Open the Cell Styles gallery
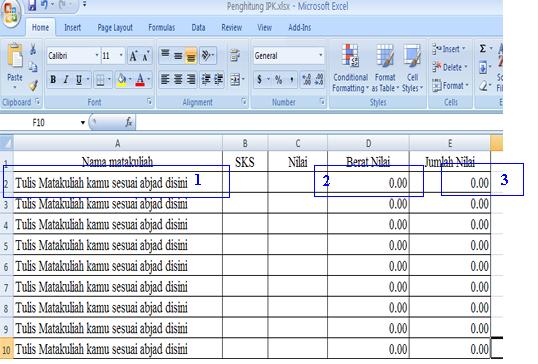This screenshot has width=538, height=364. (412, 68)
